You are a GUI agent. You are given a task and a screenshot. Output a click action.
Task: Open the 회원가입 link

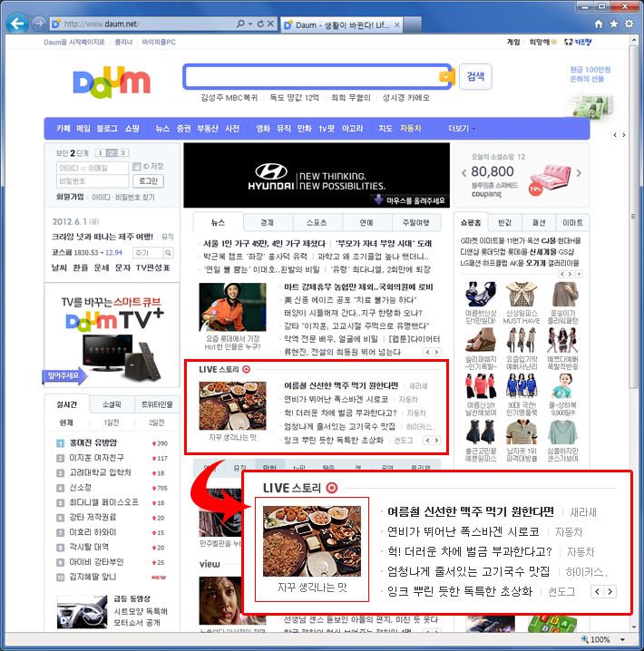pyautogui.click(x=70, y=197)
